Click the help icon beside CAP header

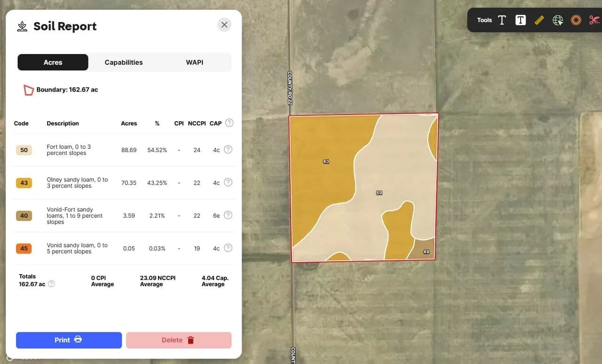229,123
